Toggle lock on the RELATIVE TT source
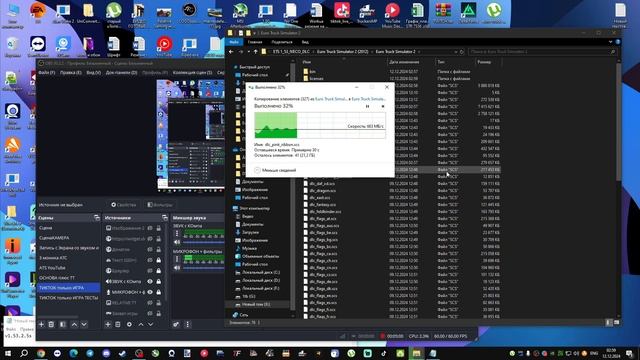Viewport: 640px width, 360px height. click(x=159, y=303)
